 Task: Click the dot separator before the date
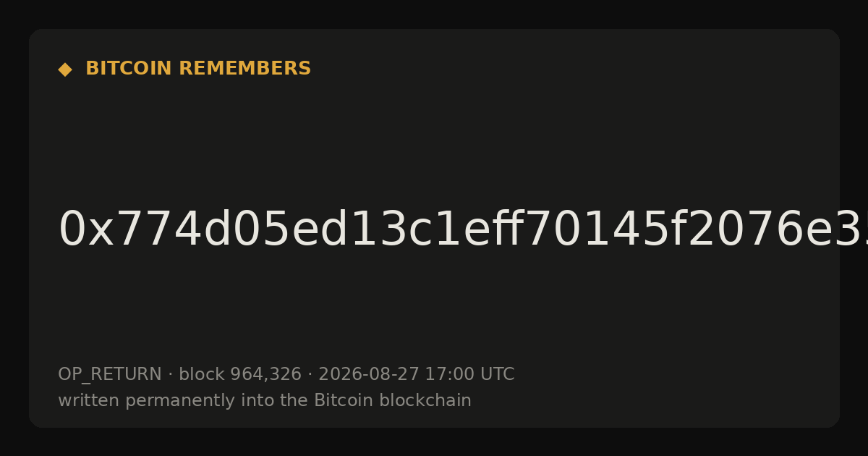click(x=310, y=375)
